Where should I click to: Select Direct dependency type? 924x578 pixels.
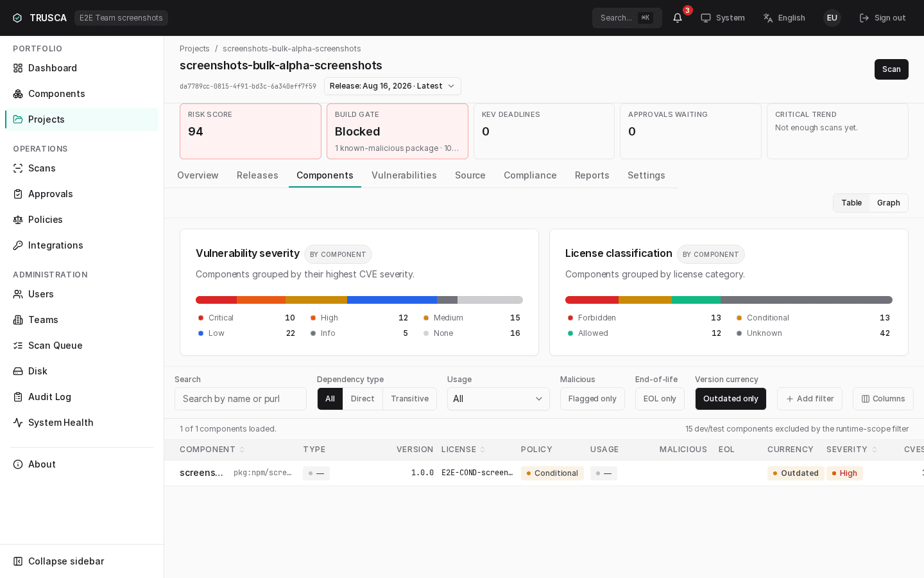[x=363, y=399]
